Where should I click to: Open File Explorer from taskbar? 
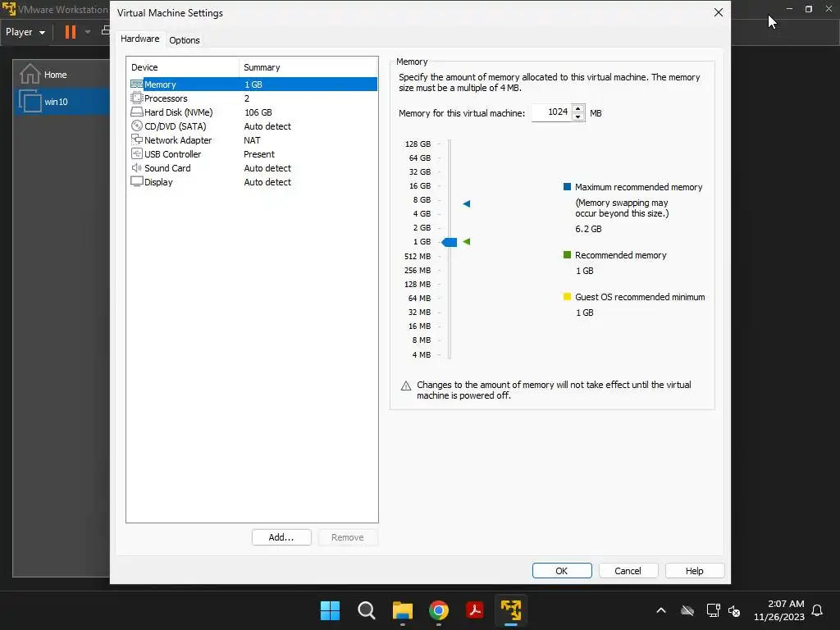[x=402, y=610]
